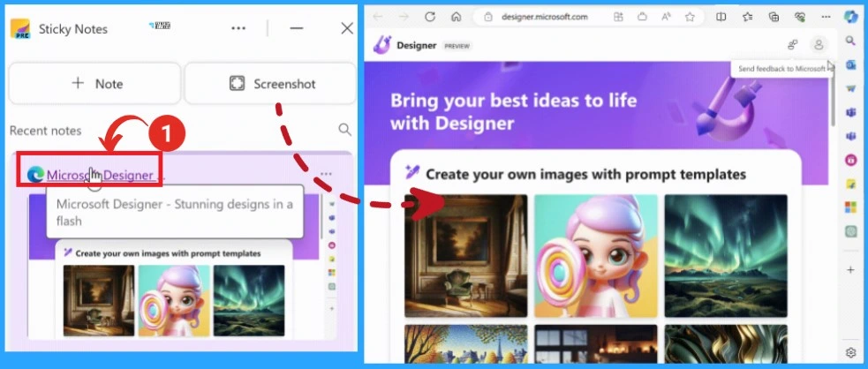Select the dark window interior template
This screenshot has height=369, width=868.
click(596, 343)
